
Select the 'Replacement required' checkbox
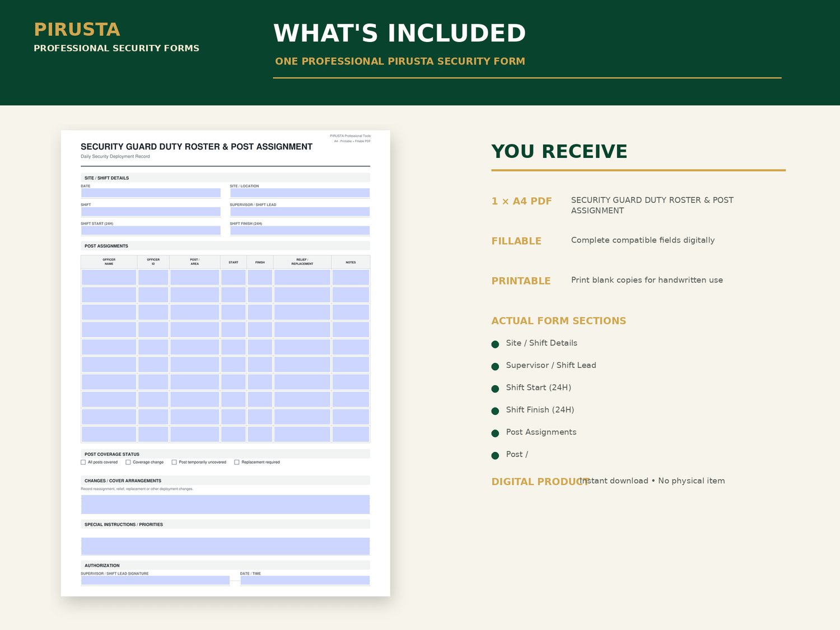[x=237, y=463]
